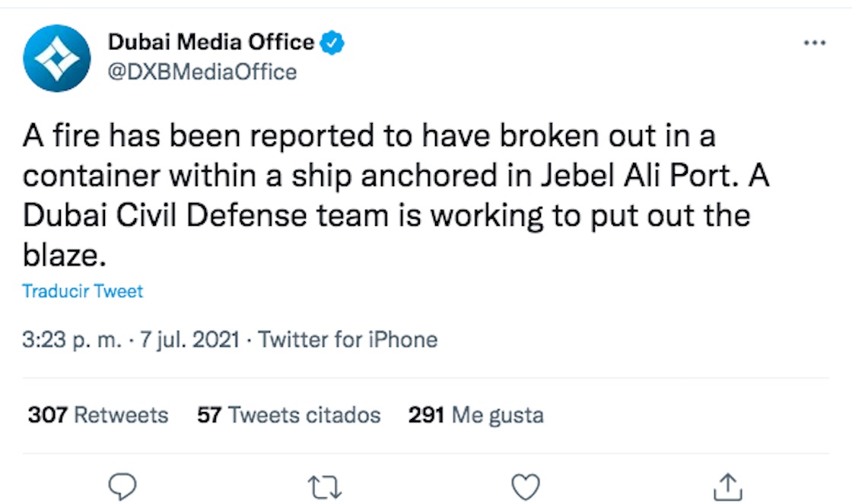Click the Traducir Tweet link
Screen dimensions: 852x504
point(83,291)
